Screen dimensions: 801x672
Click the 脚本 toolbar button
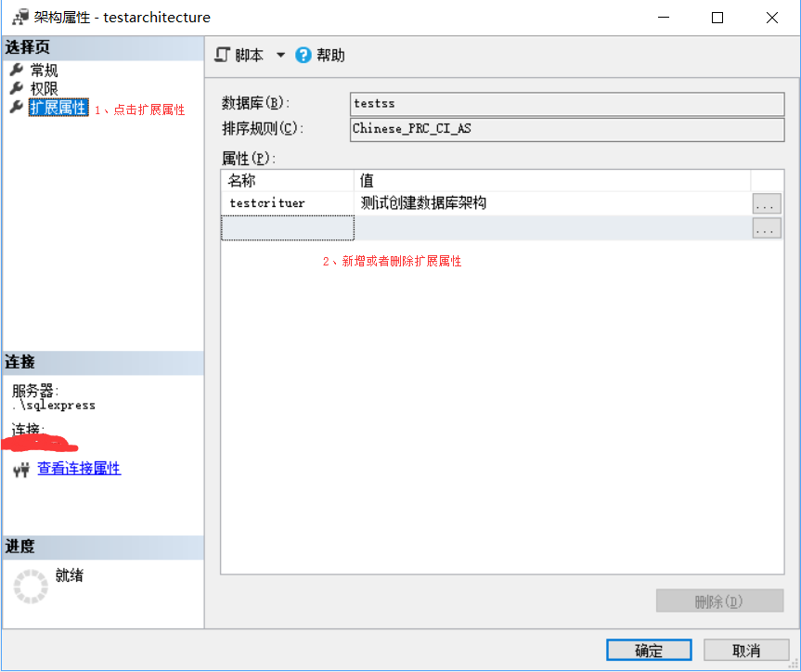click(x=249, y=55)
